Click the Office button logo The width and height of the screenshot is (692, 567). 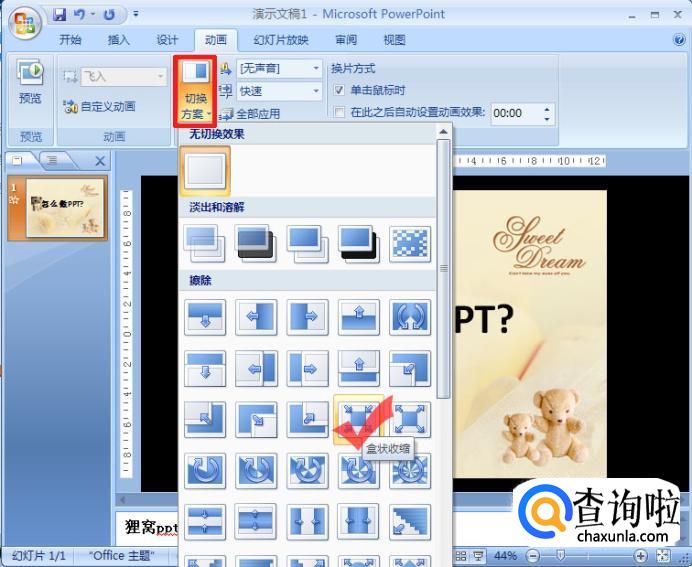pyautogui.click(x=25, y=22)
